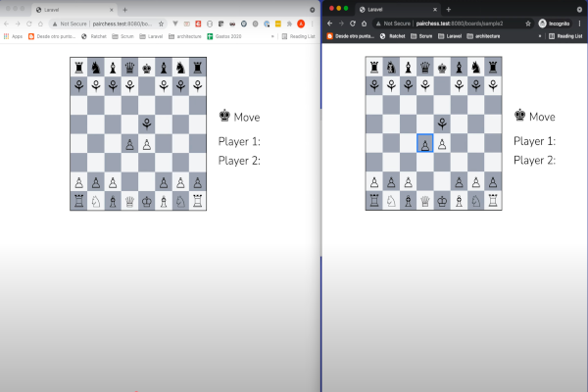Select the Laravel tab in the left window
The image size is (588, 392).
[x=74, y=10]
